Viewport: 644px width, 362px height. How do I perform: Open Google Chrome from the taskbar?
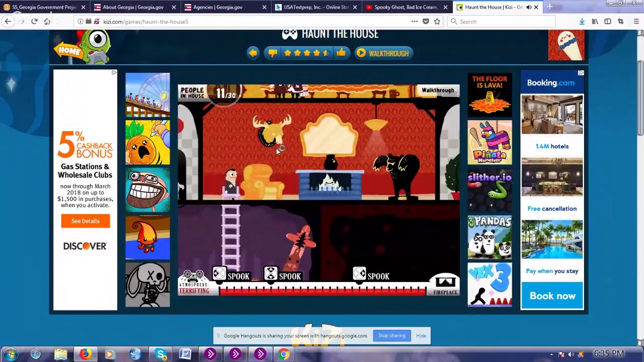point(284,354)
